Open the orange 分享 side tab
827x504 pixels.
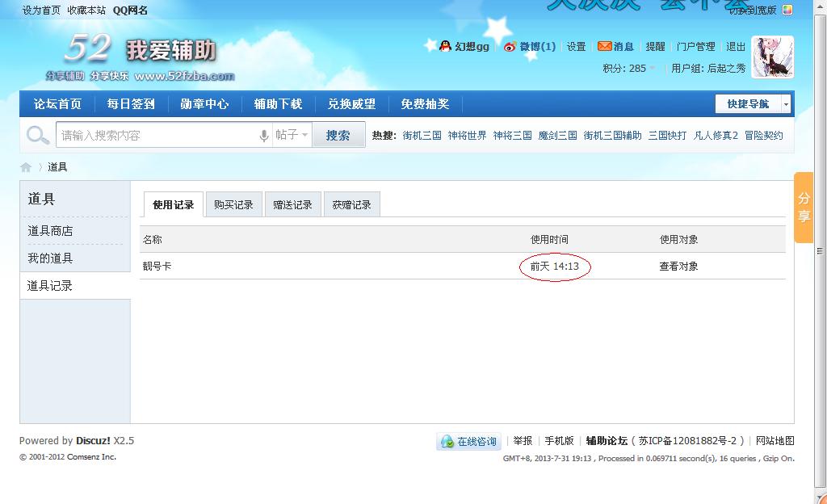click(x=804, y=208)
